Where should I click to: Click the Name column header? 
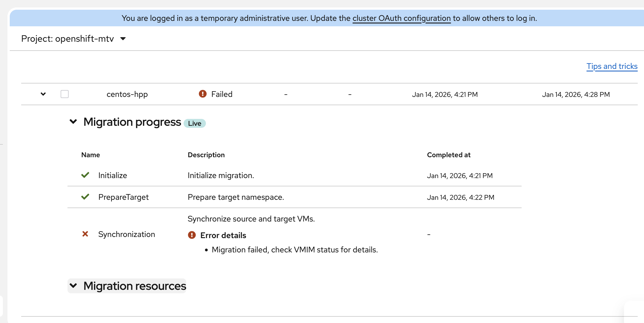coord(90,155)
